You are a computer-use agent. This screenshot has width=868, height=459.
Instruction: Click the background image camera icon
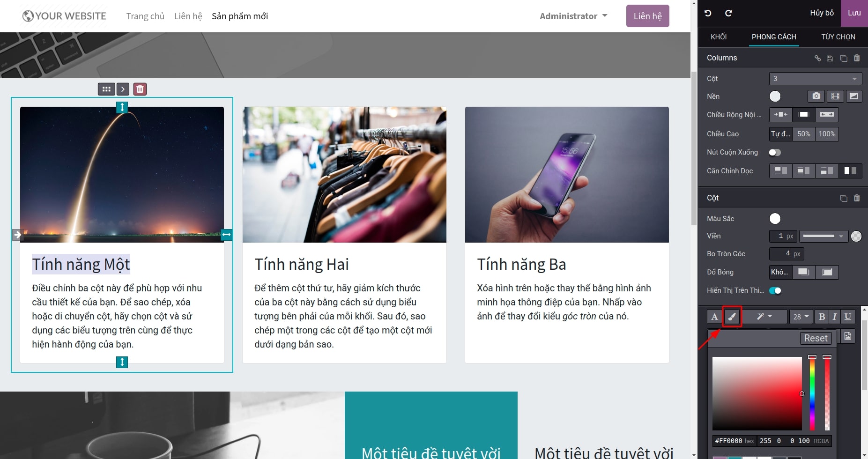pyautogui.click(x=816, y=96)
